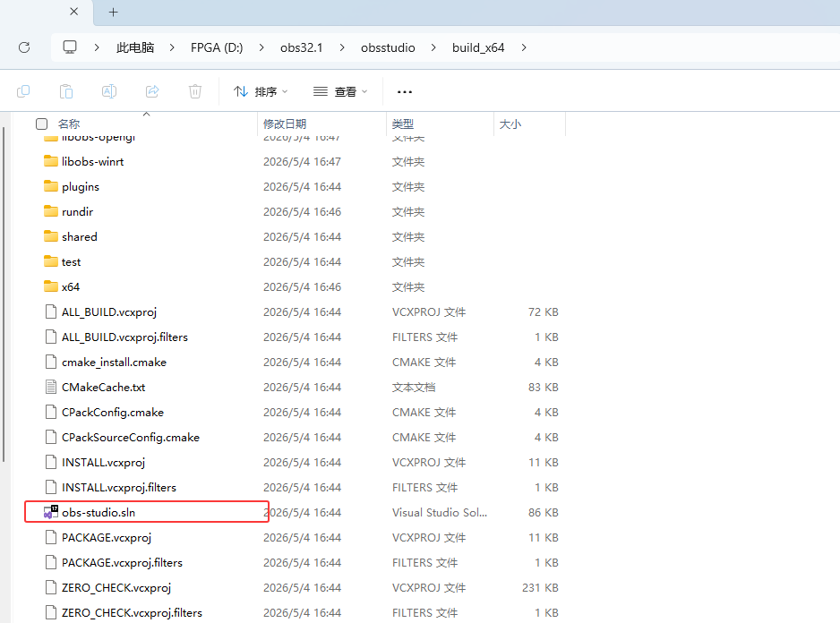Navigate to obsstudio breadcrumb
840x640 pixels.
point(388,47)
